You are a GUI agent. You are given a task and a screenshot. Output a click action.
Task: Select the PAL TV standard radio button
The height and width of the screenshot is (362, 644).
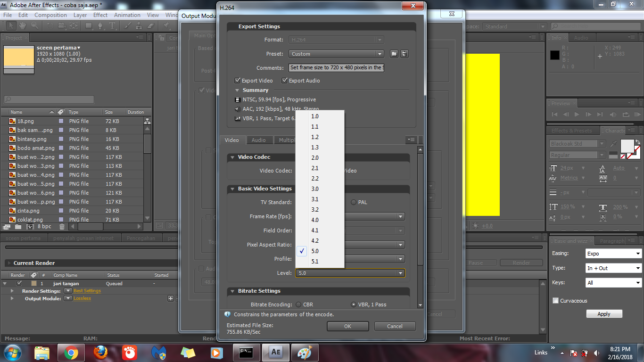[354, 202]
